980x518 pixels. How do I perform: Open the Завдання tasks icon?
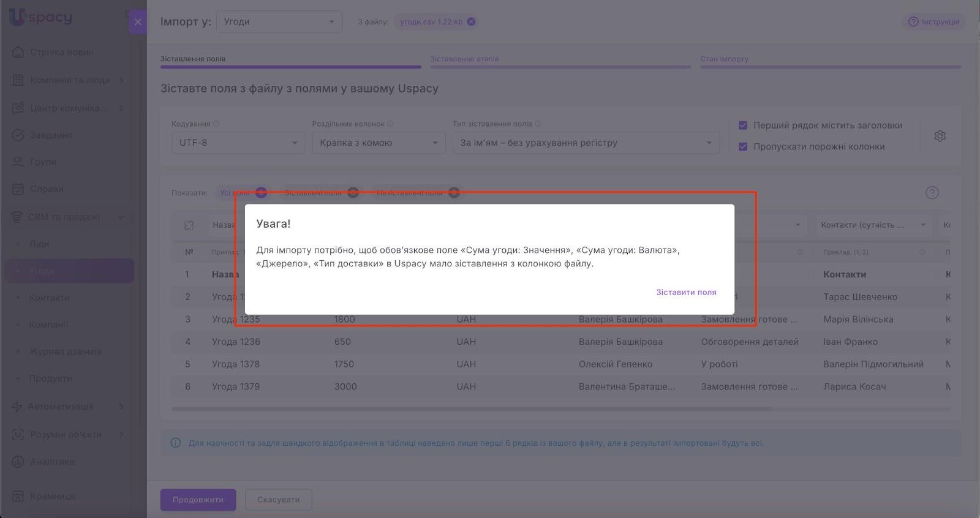(18, 135)
